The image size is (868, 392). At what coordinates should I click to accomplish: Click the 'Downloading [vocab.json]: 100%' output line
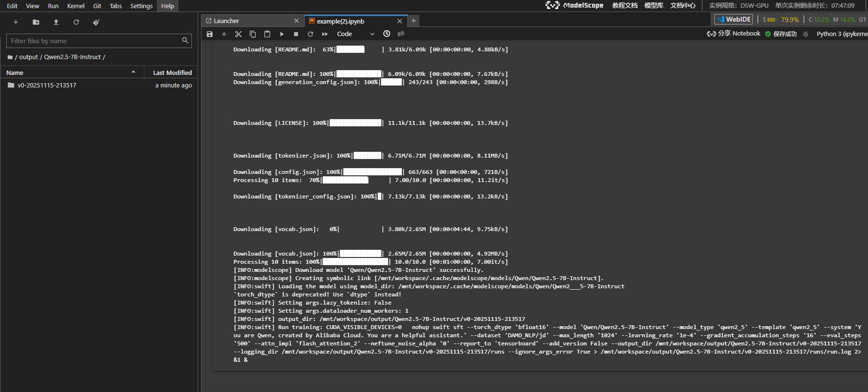click(370, 254)
